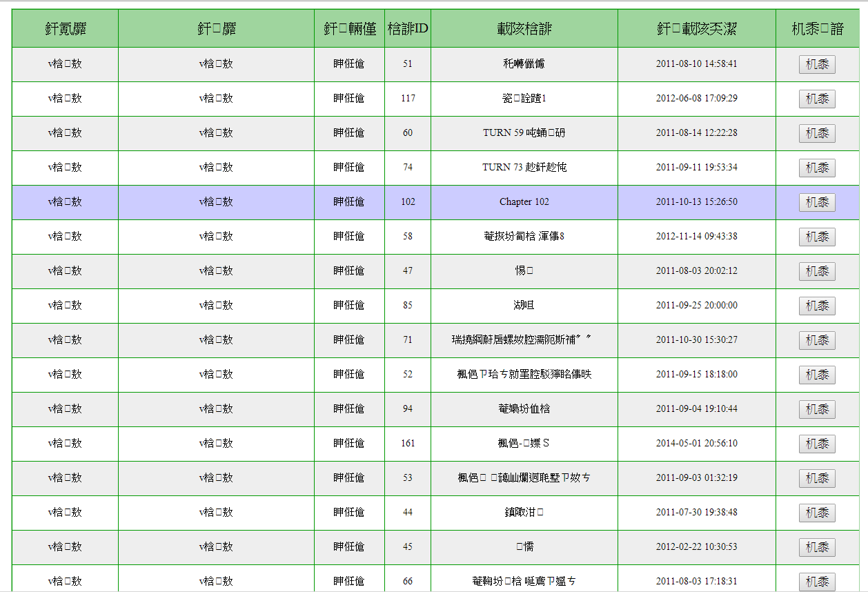Screen dimensions: 868x592
Task: Click the timestamp 2012-06-08 17:09:29
Action: 696,99
